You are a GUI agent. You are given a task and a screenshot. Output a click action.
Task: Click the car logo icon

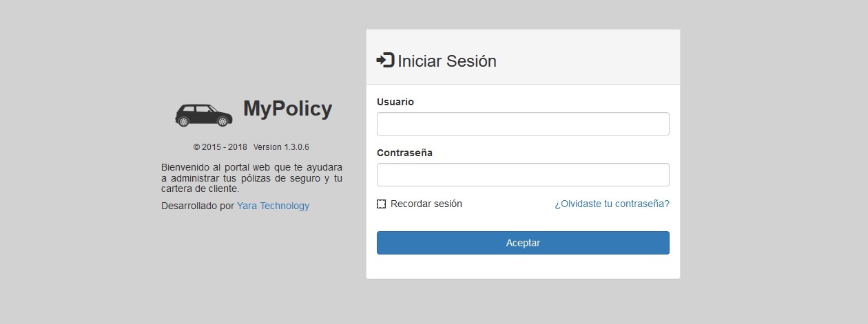(204, 115)
